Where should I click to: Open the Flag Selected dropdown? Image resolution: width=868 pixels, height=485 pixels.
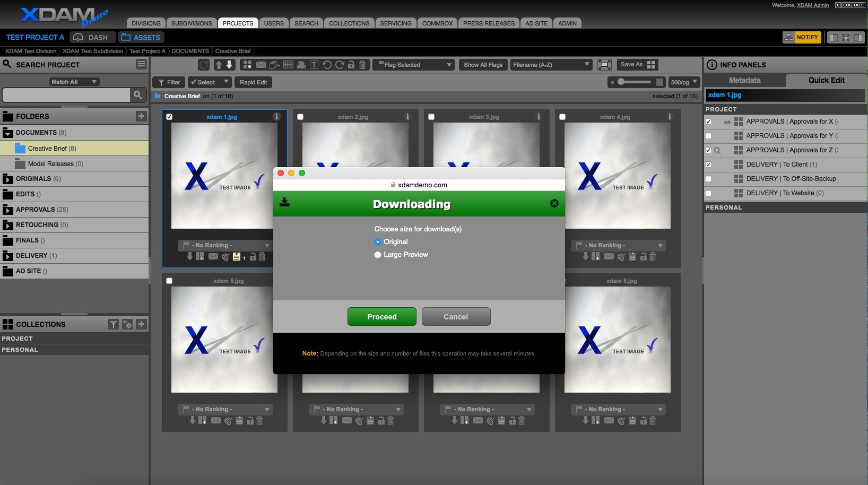tap(414, 65)
